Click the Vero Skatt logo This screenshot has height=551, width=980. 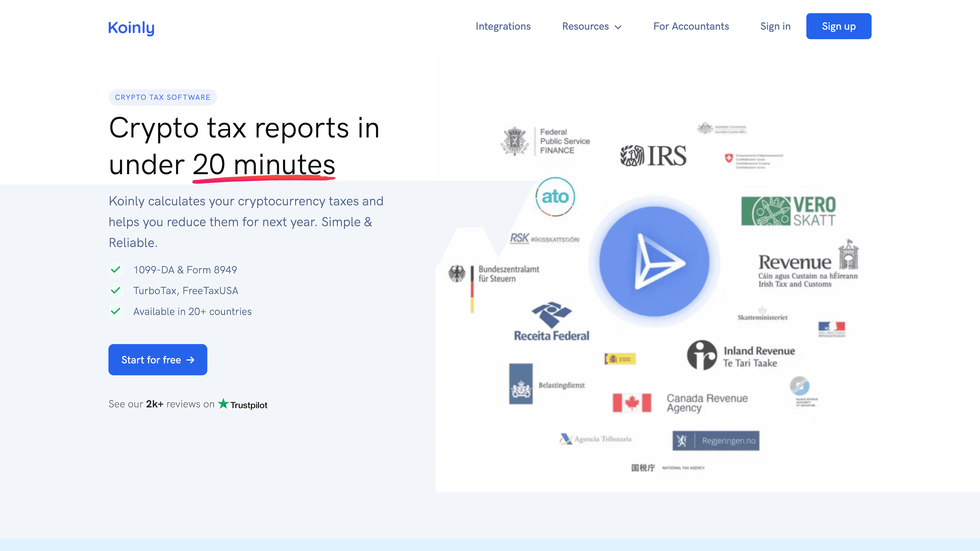click(788, 211)
